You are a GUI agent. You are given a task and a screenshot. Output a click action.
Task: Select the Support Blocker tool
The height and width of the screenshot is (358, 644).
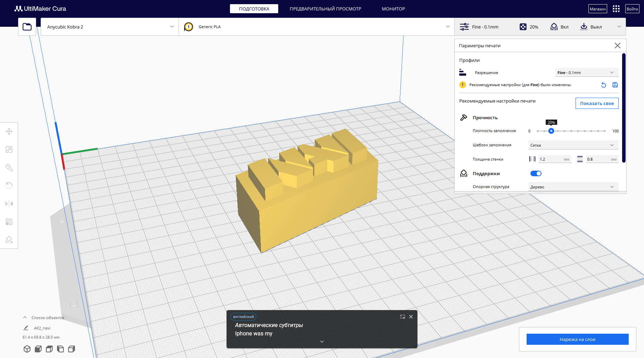click(x=9, y=240)
